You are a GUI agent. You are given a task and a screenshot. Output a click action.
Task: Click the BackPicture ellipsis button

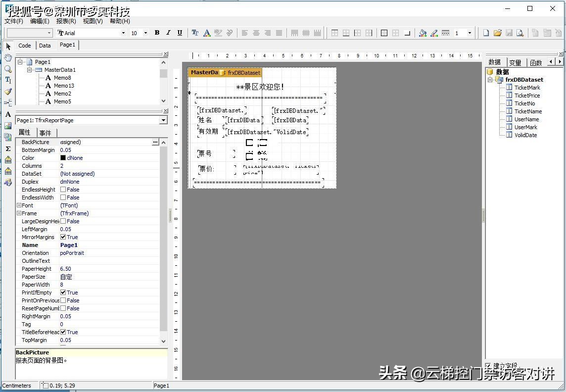[155, 142]
